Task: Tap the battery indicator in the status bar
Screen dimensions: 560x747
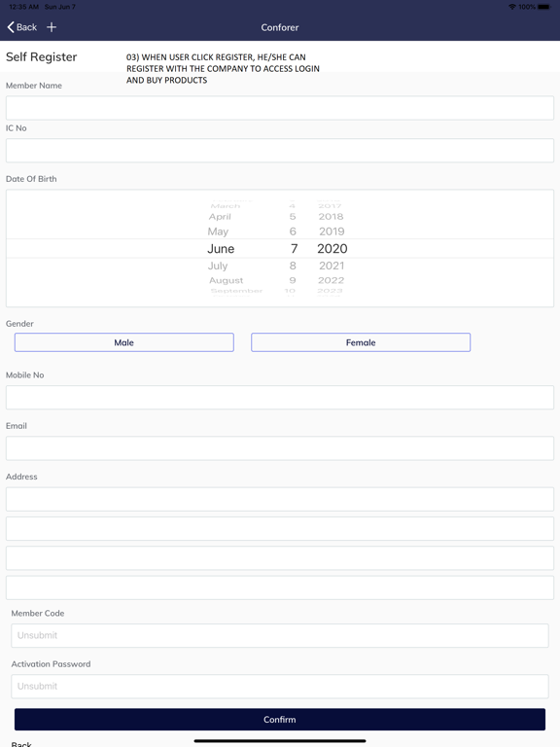Action: point(543,7)
